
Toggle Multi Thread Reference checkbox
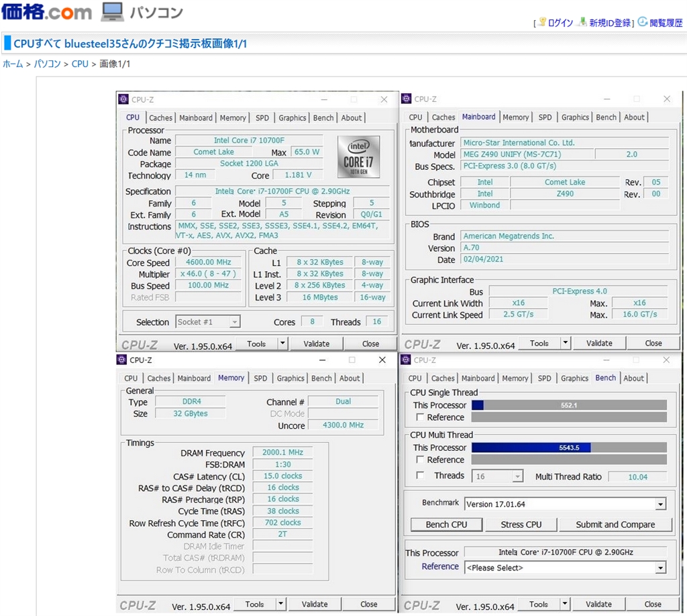point(420,460)
